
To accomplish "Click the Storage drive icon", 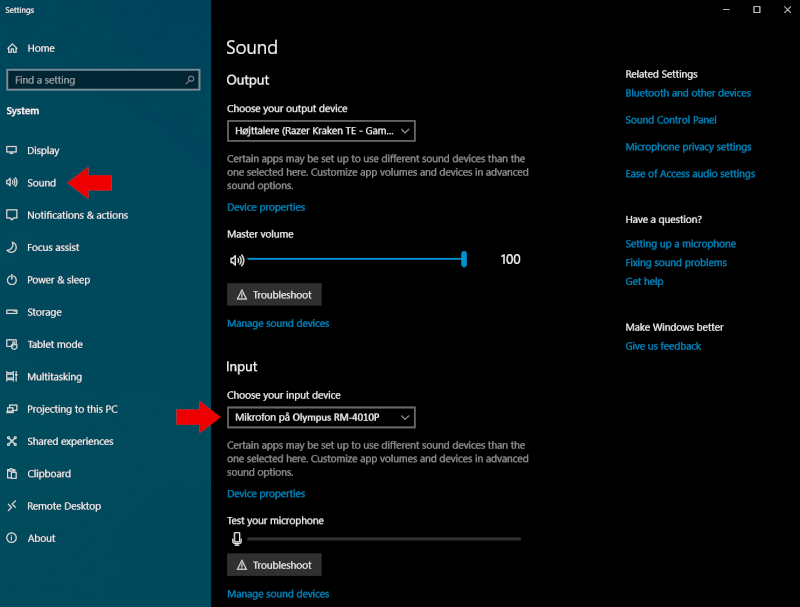I will point(12,312).
